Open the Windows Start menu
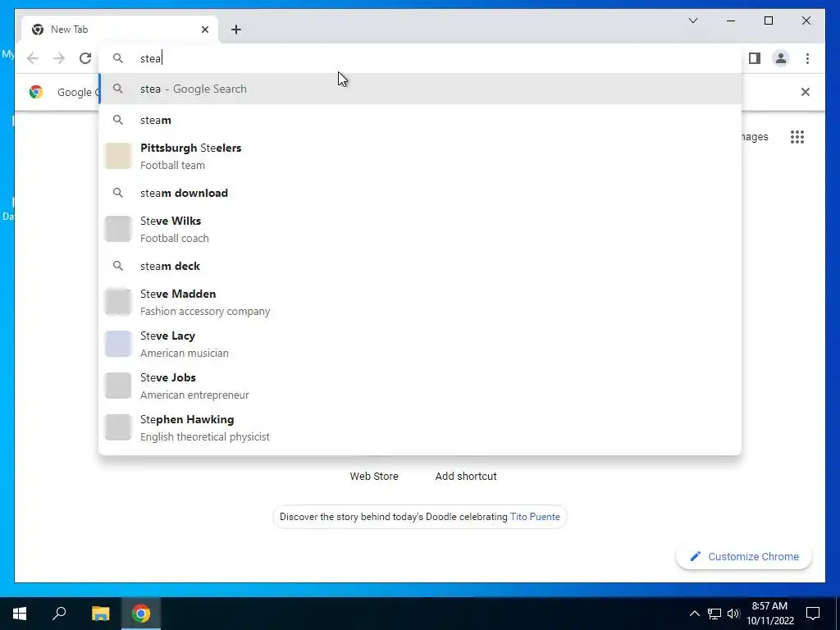This screenshot has width=840, height=630. 20,614
